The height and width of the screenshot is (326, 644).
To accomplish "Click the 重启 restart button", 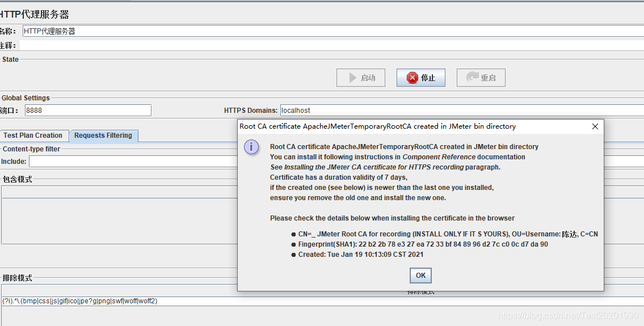I will coord(481,78).
